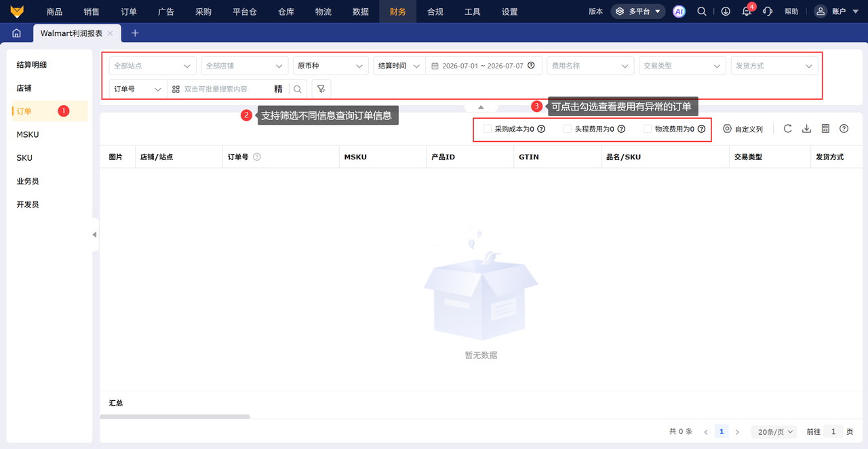The height and width of the screenshot is (449, 868).
Task: Click the 帮助 help link
Action: [791, 12]
